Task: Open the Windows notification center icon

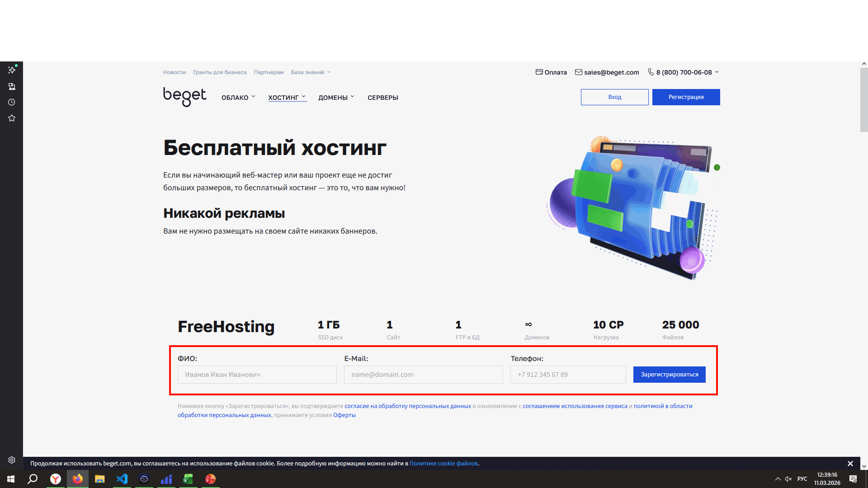Action: (x=853, y=479)
